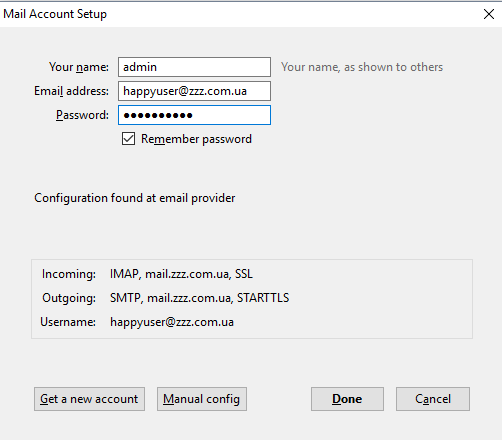Focus the Email address input field

click(x=194, y=91)
